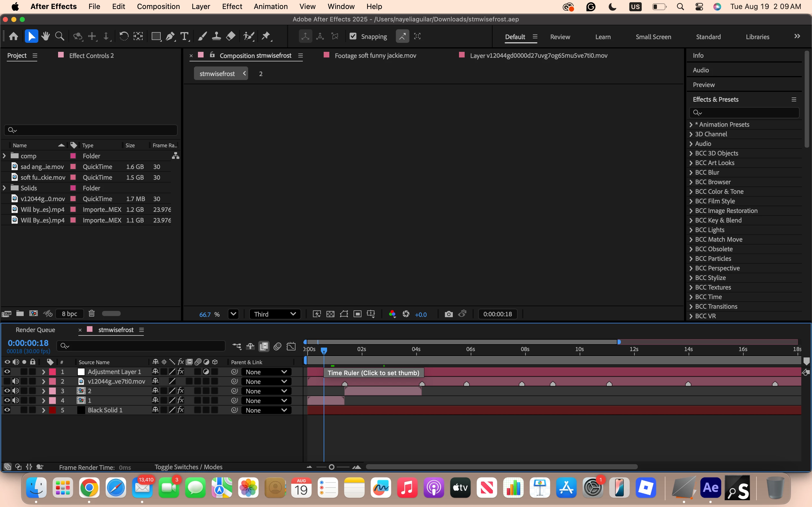Select the Hand tool
The image size is (812, 507).
tap(46, 36)
